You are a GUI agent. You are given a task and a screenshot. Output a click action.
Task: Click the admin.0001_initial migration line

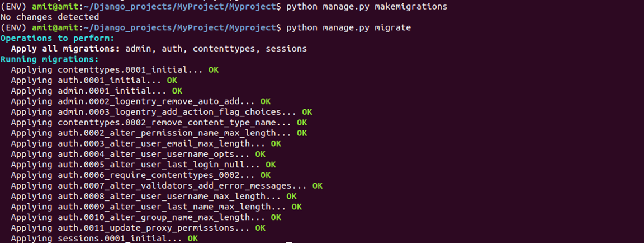point(97,91)
